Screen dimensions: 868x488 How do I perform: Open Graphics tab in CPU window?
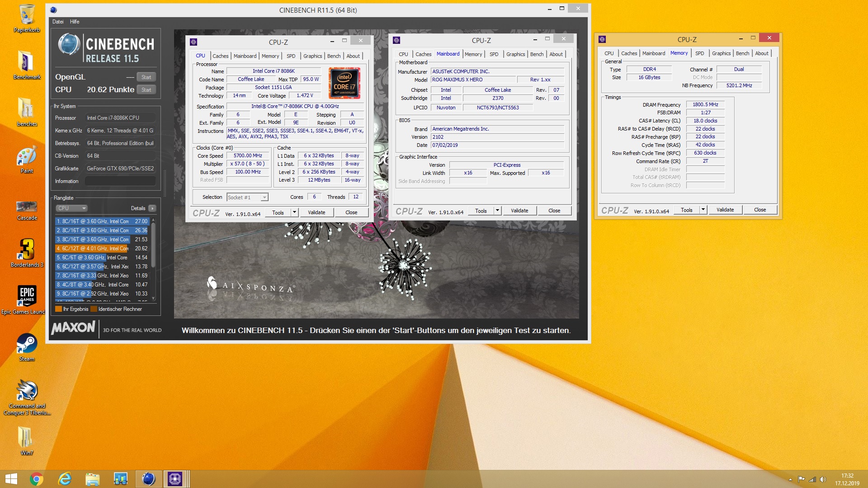point(312,56)
